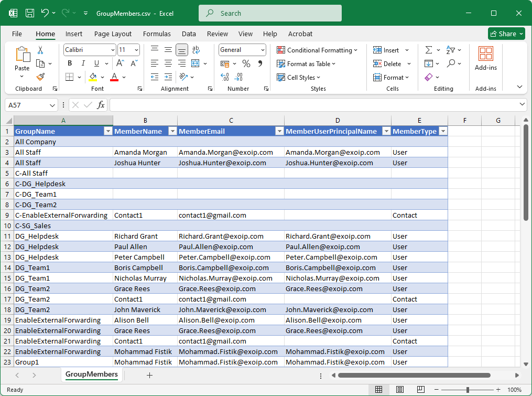Click the Save icon in title bar
This screenshot has width=532, height=396.
pyautogui.click(x=30, y=13)
